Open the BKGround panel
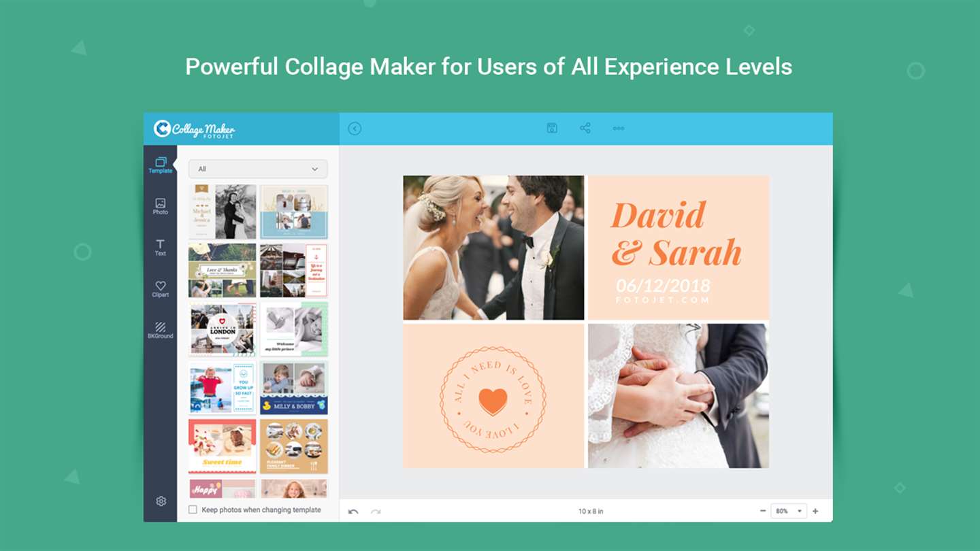The width and height of the screenshot is (980, 551). tap(161, 331)
